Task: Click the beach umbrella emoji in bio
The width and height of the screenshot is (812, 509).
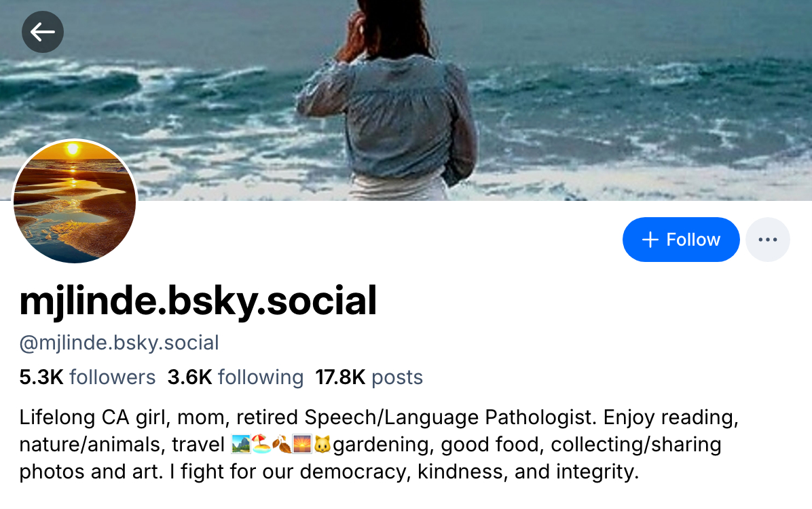Action: 261,445
